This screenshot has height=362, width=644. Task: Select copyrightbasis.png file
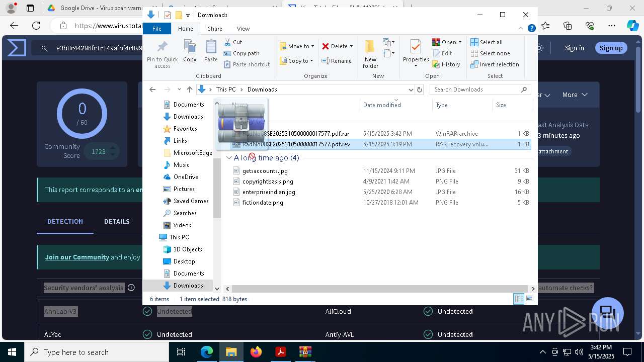point(381,182)
